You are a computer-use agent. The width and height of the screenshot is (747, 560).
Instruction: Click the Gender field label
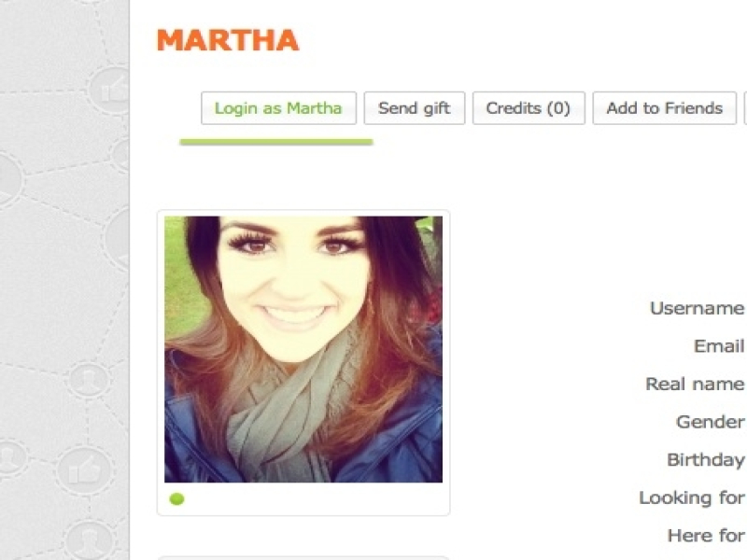[x=710, y=422]
